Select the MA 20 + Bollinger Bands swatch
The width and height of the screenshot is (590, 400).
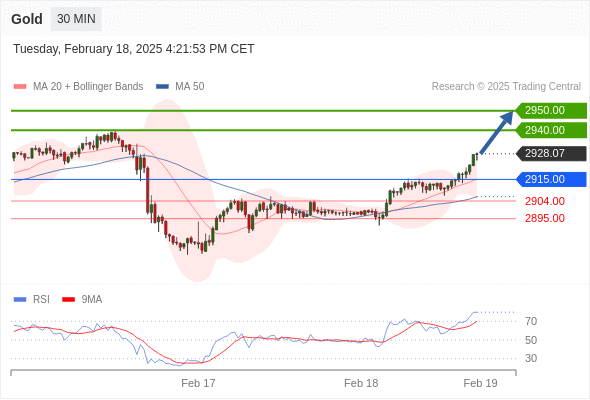[20, 87]
